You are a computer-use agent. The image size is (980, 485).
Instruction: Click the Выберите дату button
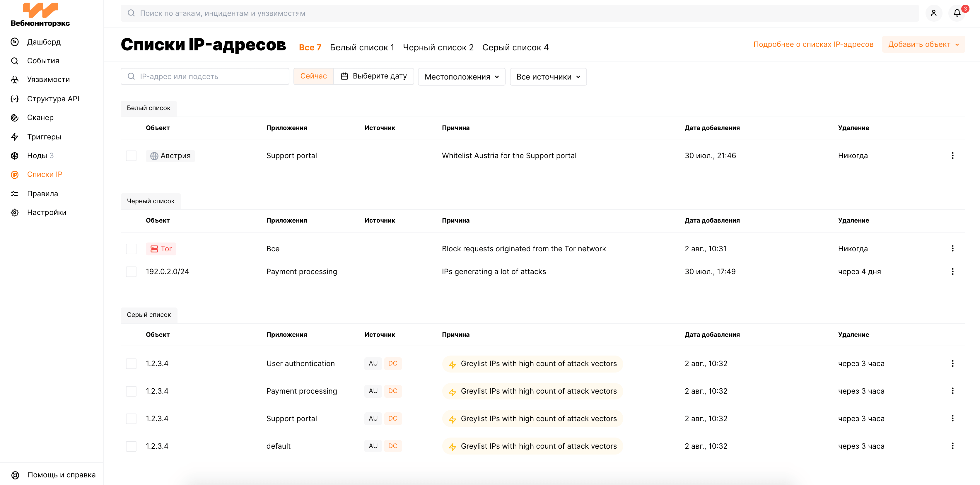(374, 76)
